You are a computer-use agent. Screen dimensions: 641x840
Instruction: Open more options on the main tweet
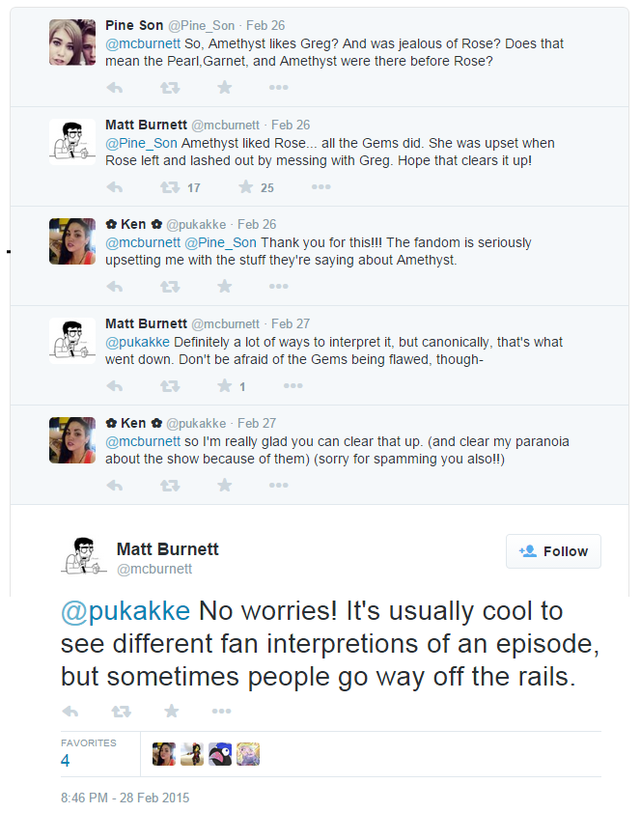[221, 712]
